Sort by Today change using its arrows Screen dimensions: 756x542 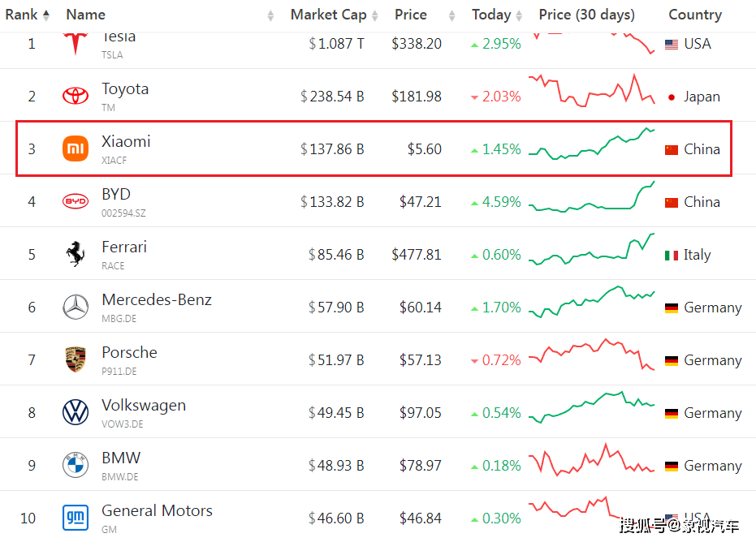[519, 16]
